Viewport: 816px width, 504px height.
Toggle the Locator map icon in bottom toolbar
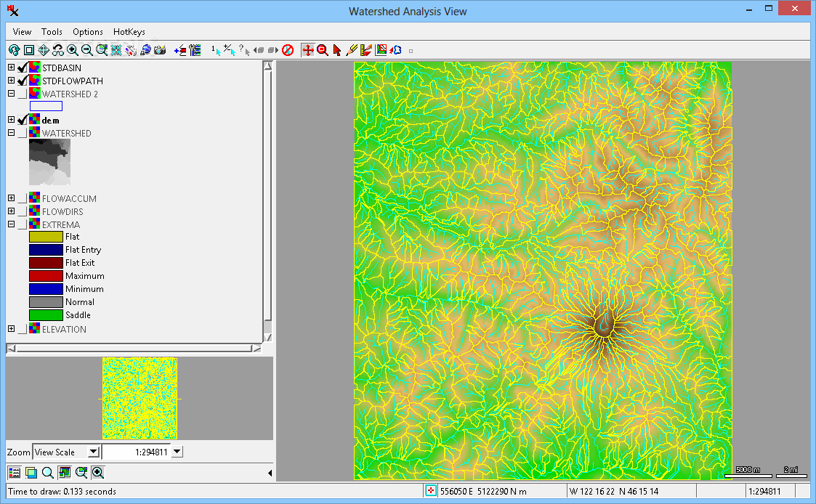coord(65,472)
